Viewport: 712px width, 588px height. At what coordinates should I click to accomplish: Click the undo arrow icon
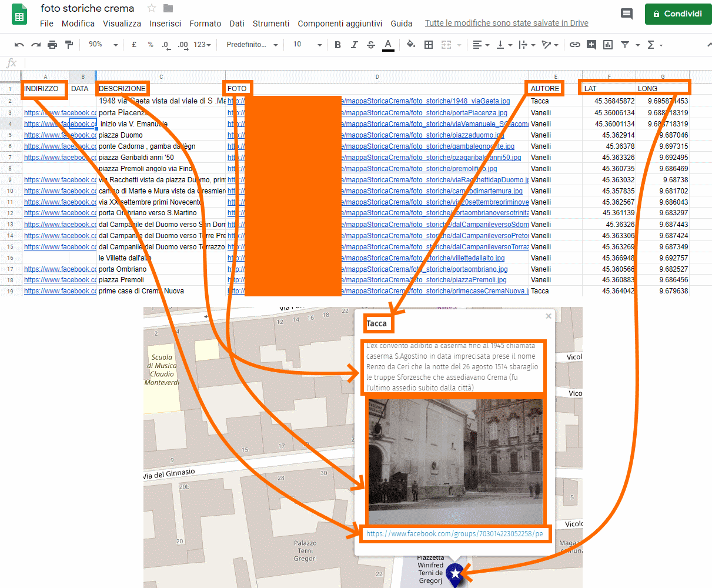[x=19, y=45]
